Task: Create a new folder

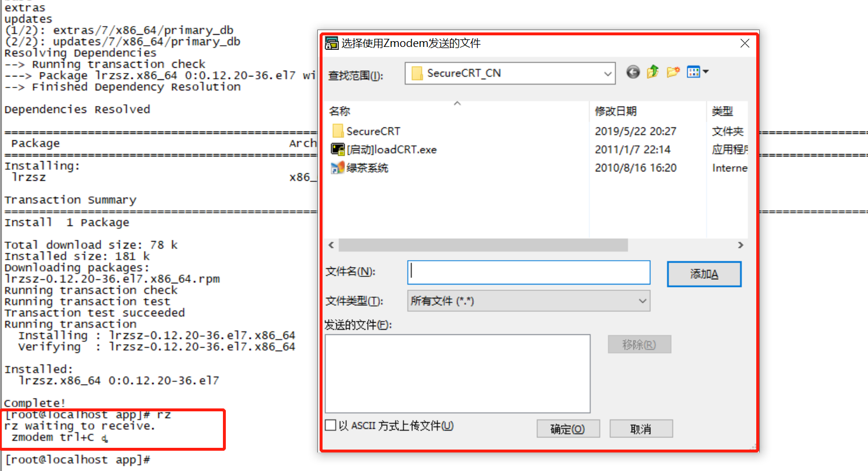Action: click(673, 72)
